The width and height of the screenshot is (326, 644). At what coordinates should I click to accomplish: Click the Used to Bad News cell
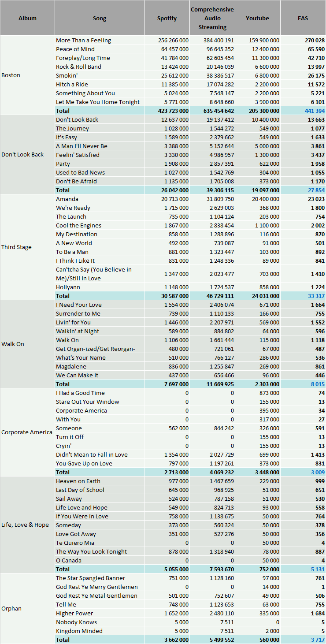tap(100, 172)
